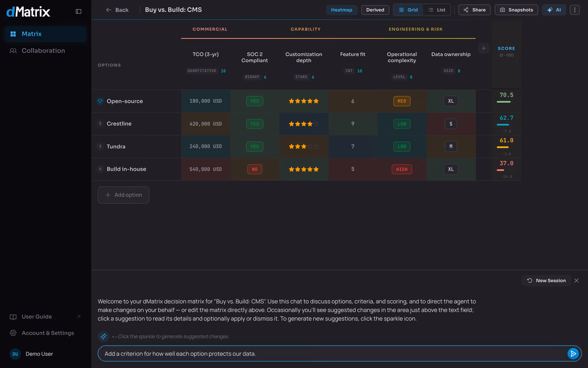The image size is (588, 368).
Task: Click the Open-source top-ranked diamond icon
Action: pos(100,101)
